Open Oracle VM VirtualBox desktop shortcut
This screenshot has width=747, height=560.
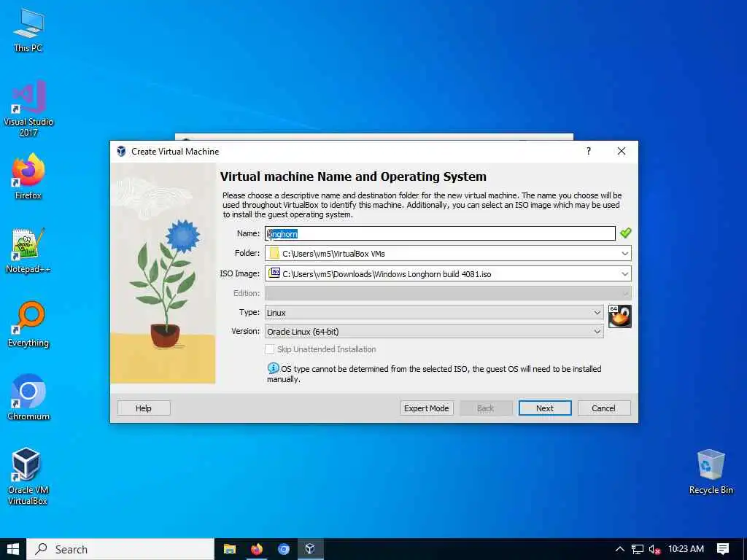(x=27, y=476)
